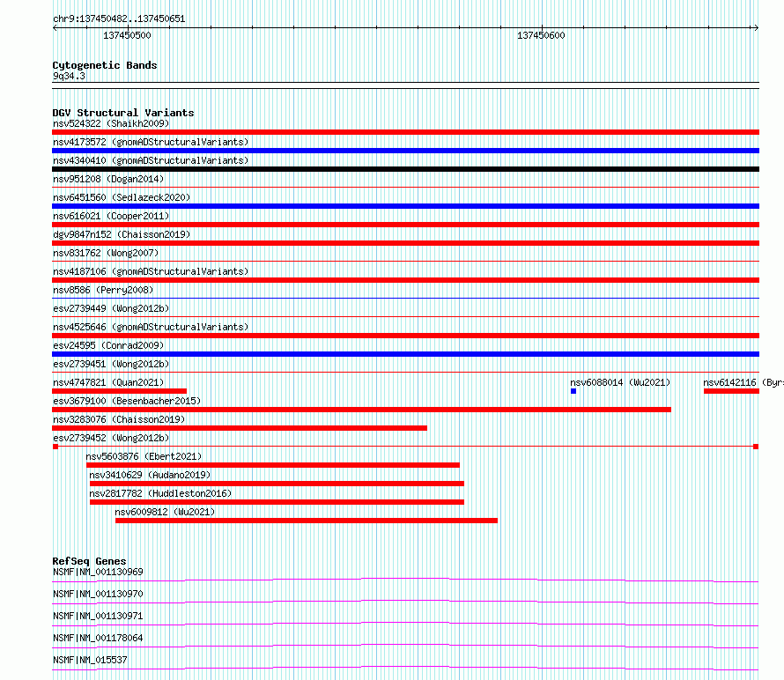
Task: Open nsv6142116 variant label
Action: 743,382
